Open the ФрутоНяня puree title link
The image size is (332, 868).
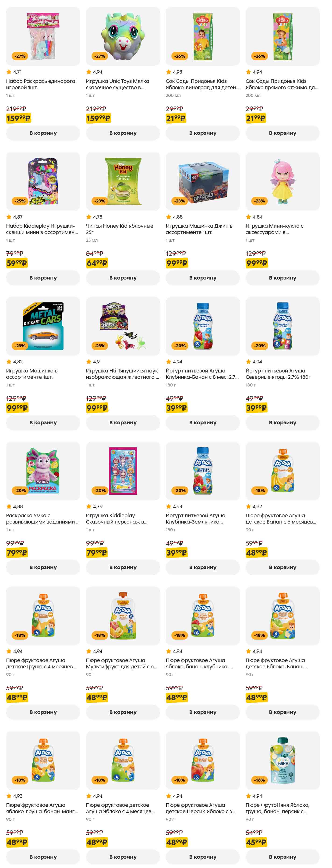tap(277, 808)
